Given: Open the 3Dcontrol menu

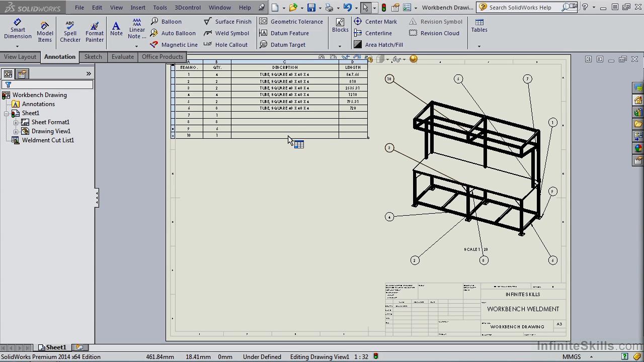Looking at the screenshot, I should [x=188, y=8].
